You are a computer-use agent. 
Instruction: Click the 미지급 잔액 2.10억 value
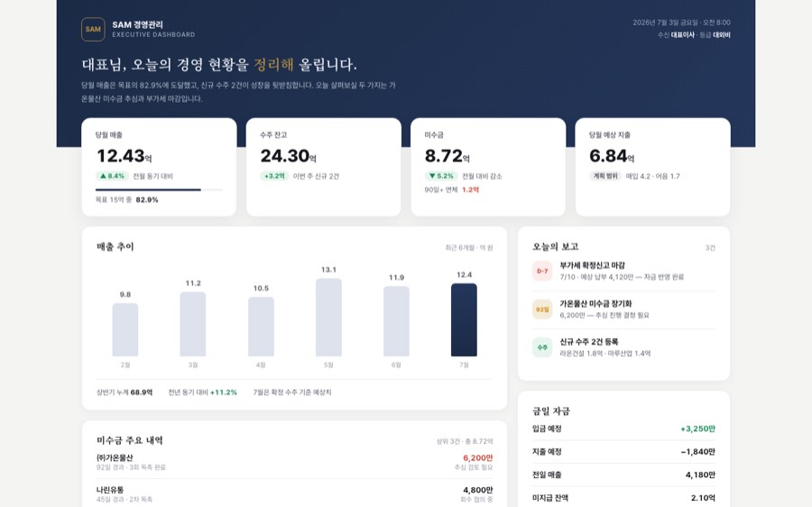click(703, 498)
